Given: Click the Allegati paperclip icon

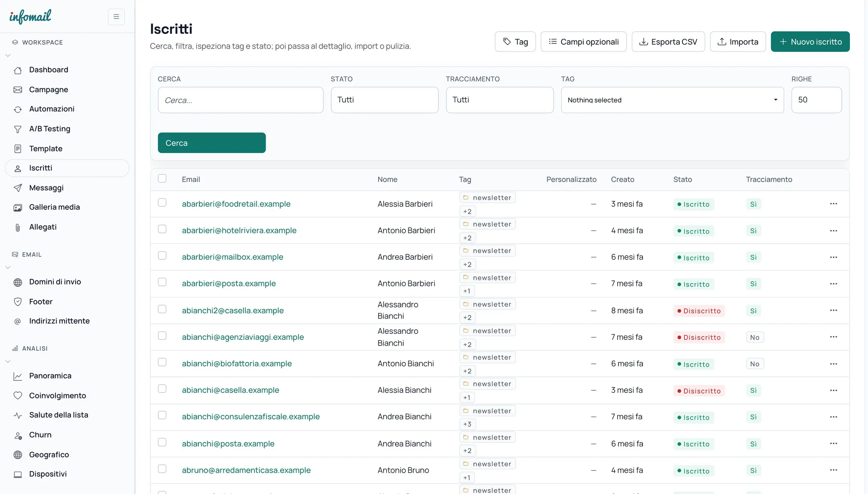Looking at the screenshot, I should click(18, 227).
